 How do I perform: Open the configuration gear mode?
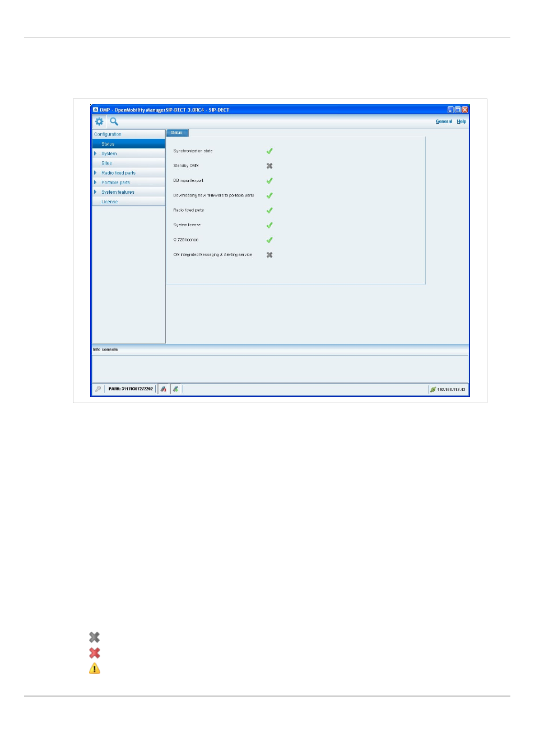pos(99,122)
